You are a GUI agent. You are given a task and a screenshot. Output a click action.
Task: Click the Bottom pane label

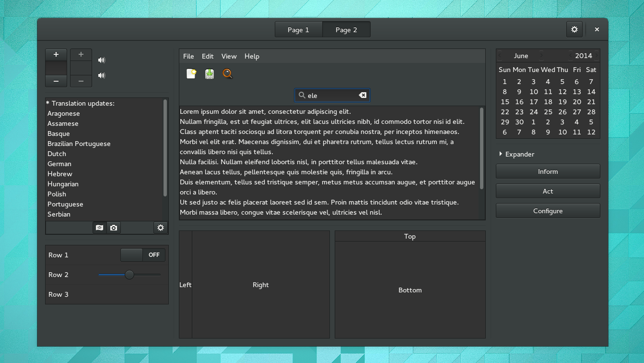point(410,290)
